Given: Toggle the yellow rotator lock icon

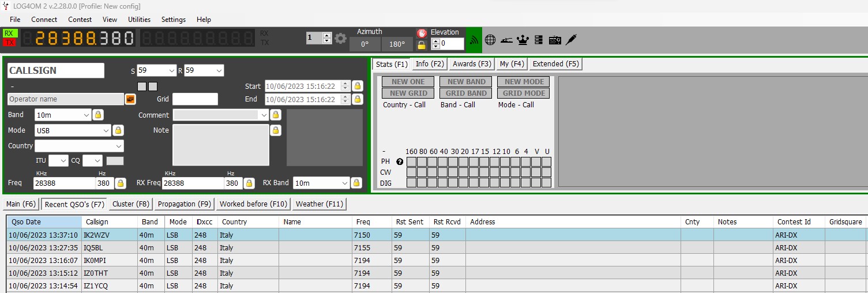Looking at the screenshot, I should coord(422,44).
